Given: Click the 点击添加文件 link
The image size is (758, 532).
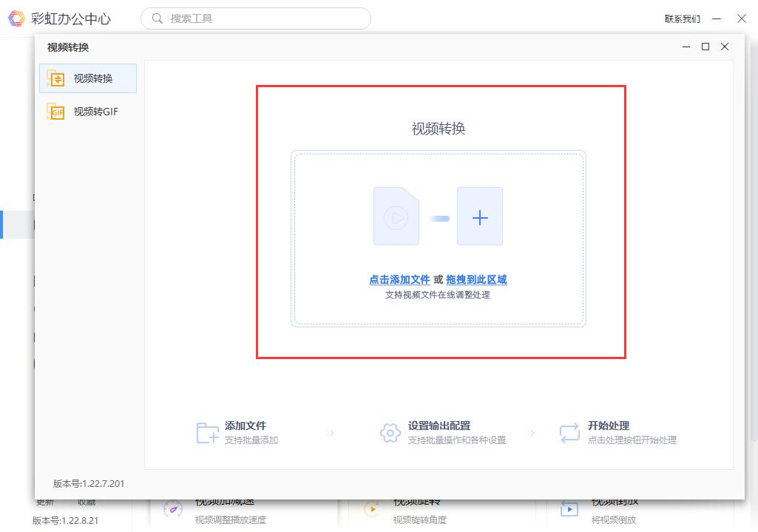Looking at the screenshot, I should (x=399, y=280).
